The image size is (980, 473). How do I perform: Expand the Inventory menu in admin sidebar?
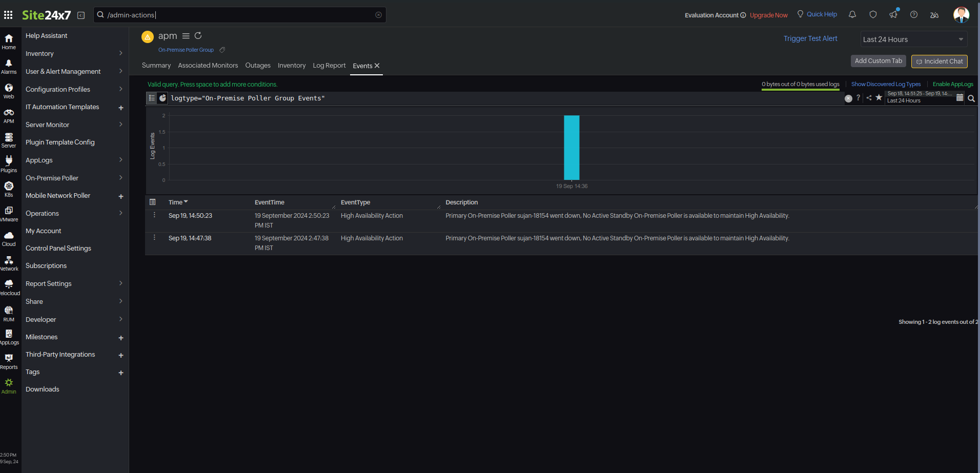coord(74,54)
